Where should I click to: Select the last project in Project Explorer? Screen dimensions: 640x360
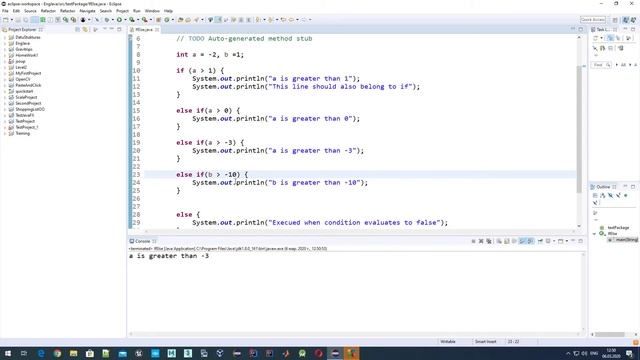coord(22,133)
